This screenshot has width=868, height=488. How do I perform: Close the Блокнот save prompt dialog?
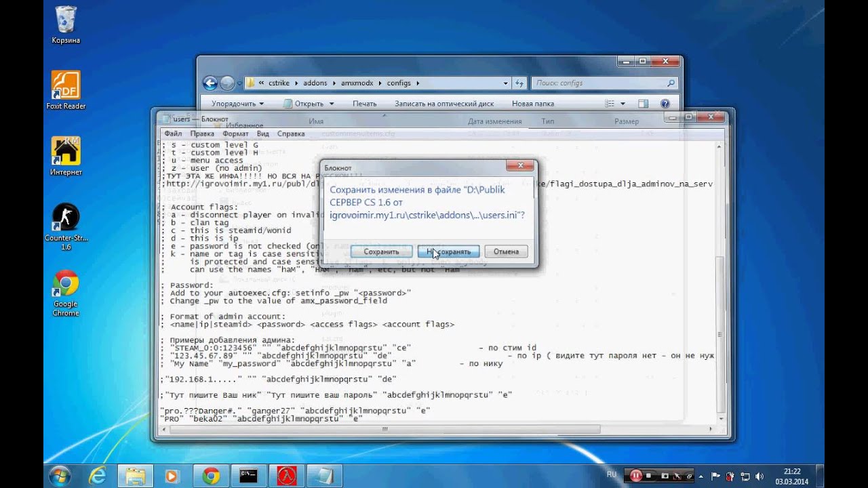click(520, 165)
